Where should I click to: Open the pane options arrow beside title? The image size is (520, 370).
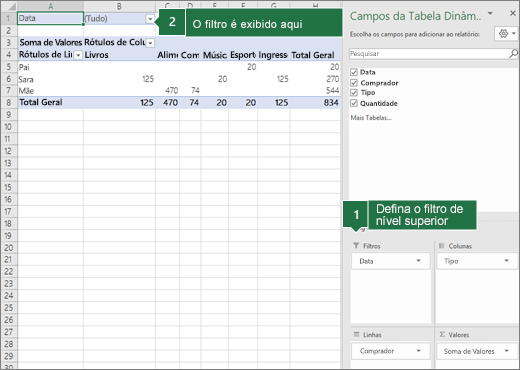tap(490, 14)
